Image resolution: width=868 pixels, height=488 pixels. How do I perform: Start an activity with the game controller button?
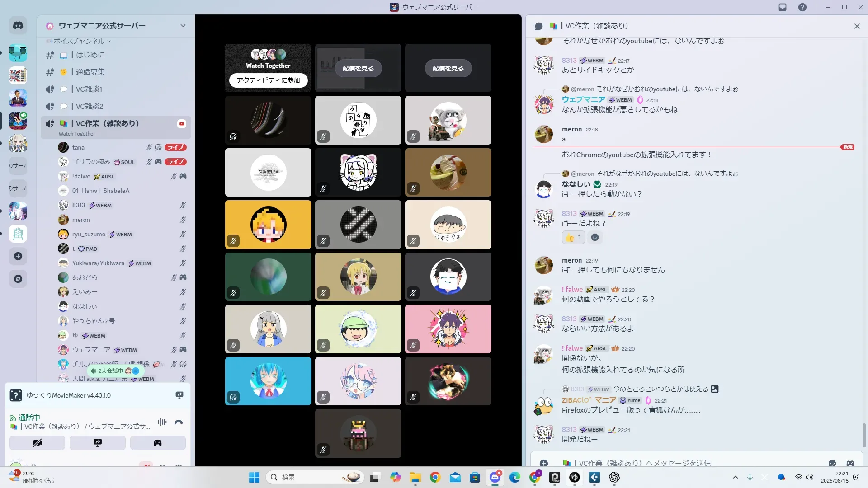[x=158, y=443]
